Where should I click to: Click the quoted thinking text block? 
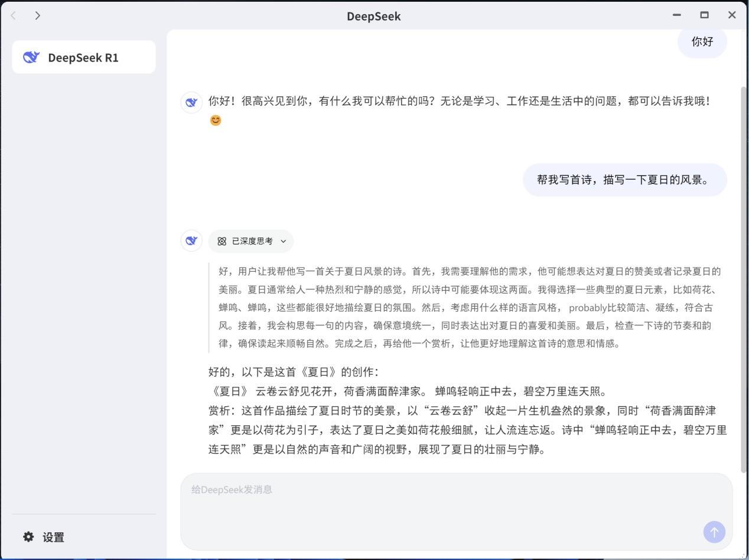click(470, 307)
